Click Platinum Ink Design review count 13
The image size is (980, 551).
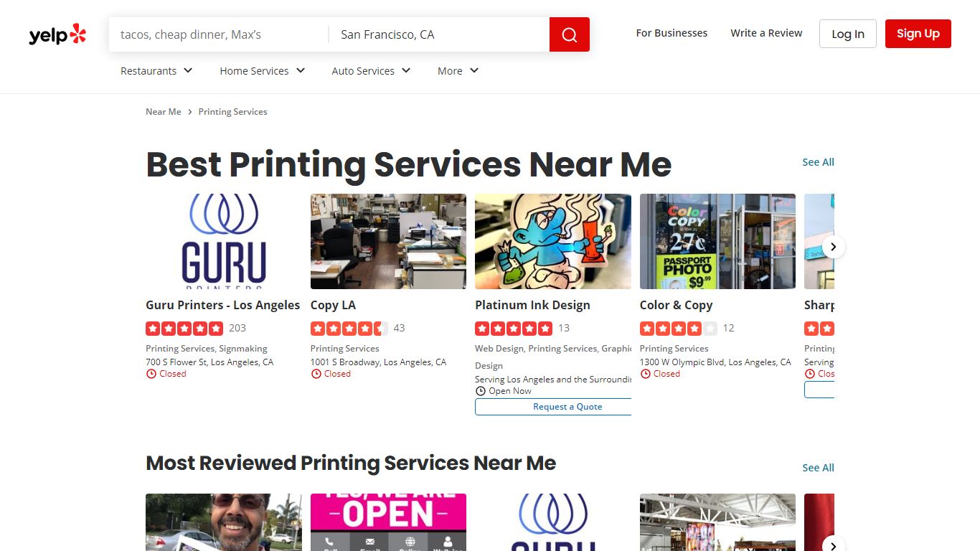(564, 328)
